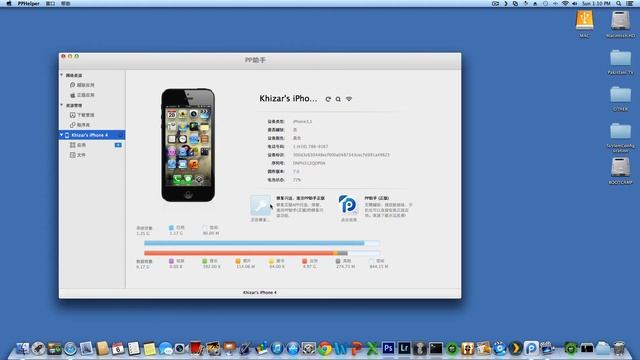Click the yellow legend swatch
The image size is (640, 360).
pos(271,261)
